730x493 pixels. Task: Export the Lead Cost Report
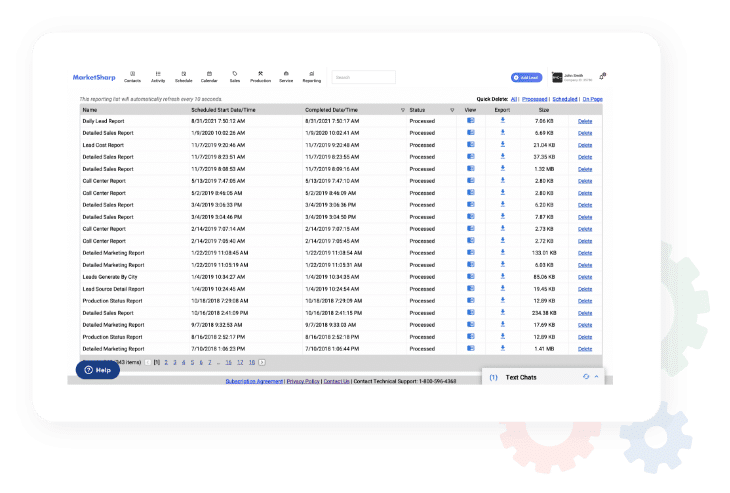[x=502, y=144]
